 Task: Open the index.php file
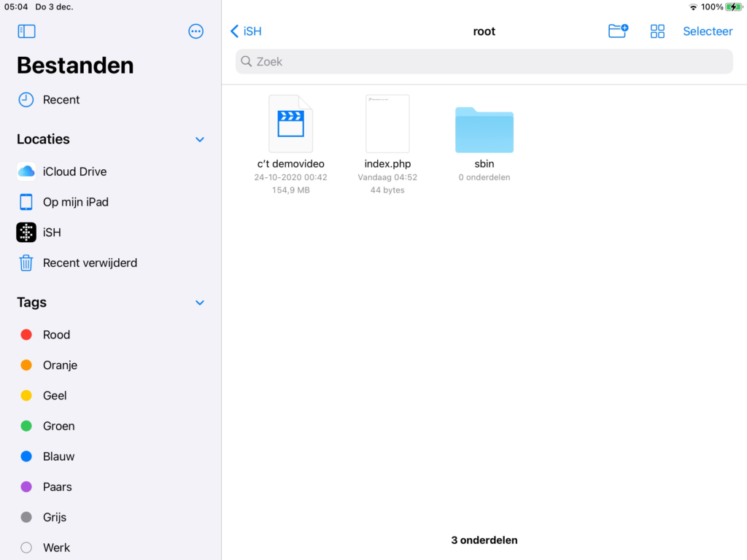click(387, 124)
